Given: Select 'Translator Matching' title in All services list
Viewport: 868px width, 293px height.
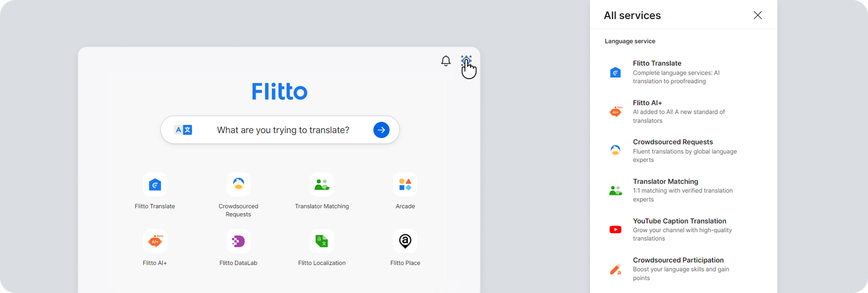Looking at the screenshot, I should 666,182.
